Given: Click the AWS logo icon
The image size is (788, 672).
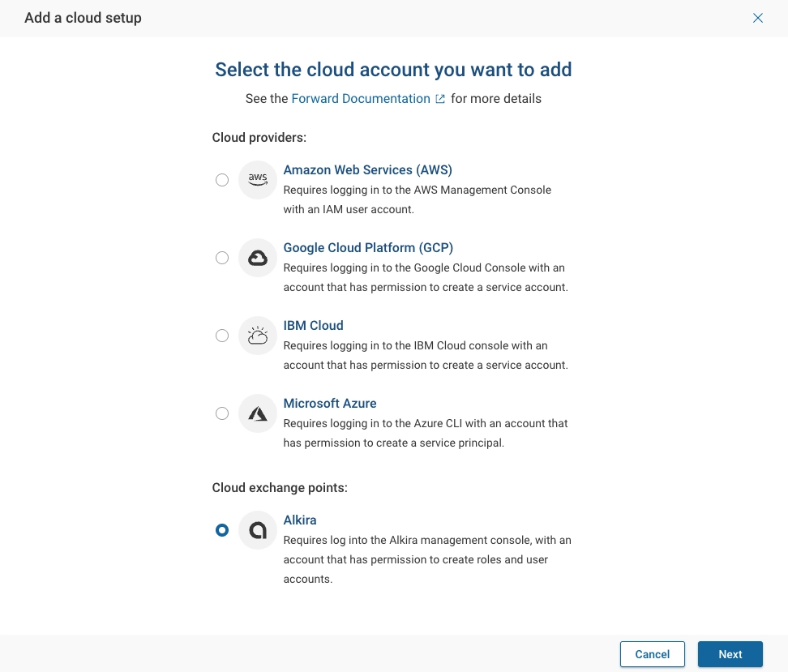Looking at the screenshot, I should tap(257, 180).
